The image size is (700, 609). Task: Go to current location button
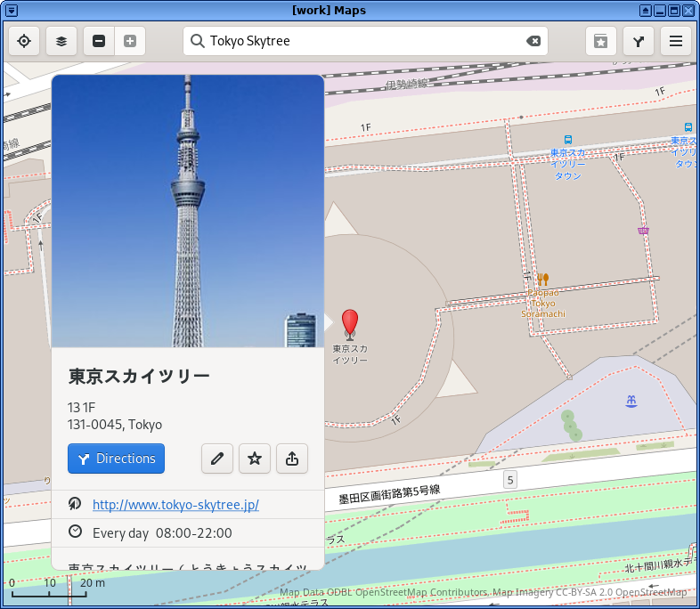click(24, 41)
